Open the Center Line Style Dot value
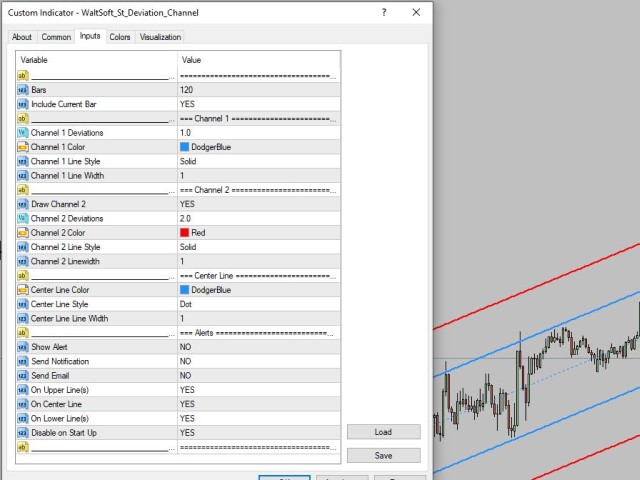 (259, 304)
